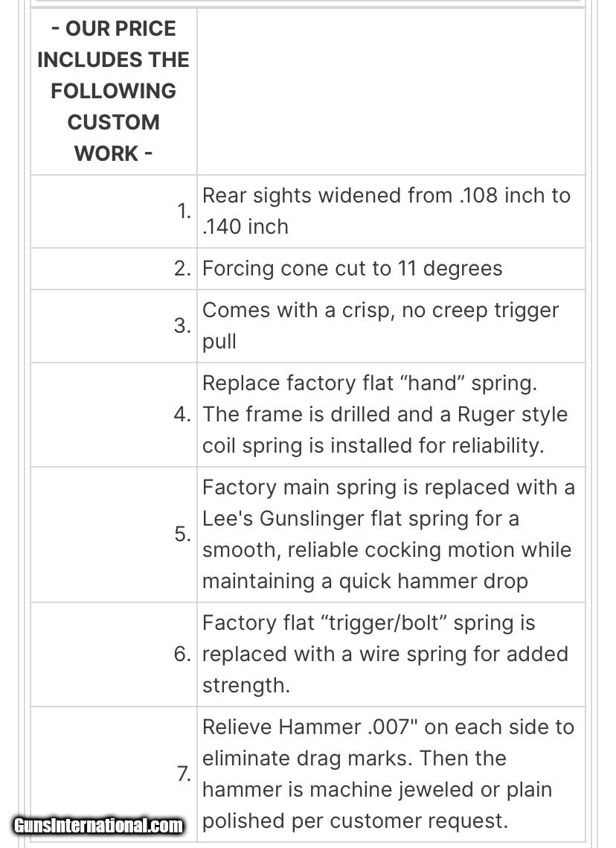Select row number 2 in the list

pyautogui.click(x=183, y=268)
